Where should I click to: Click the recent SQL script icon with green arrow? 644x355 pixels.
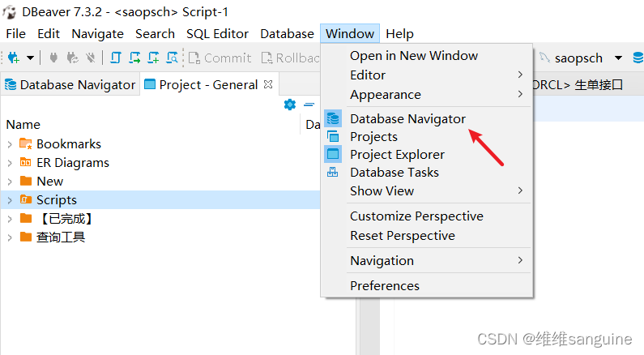click(134, 58)
